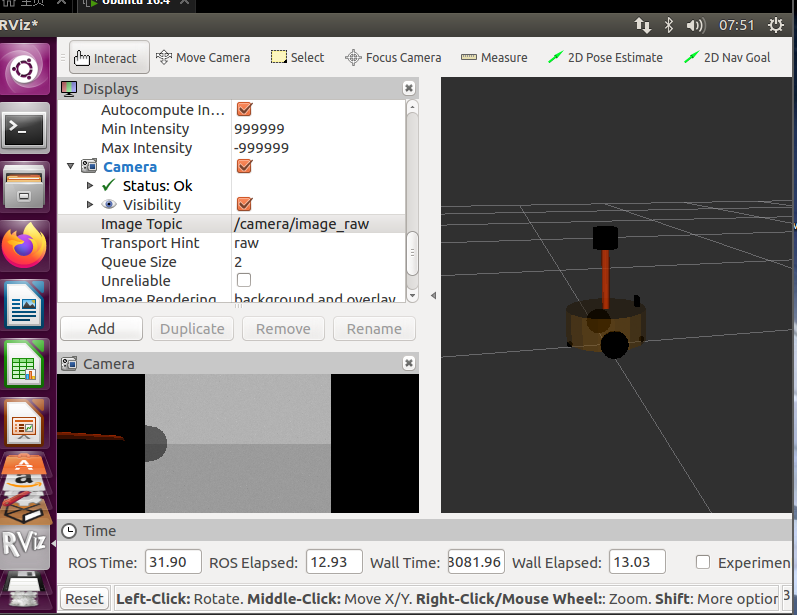Pick the Measure ruler tool
Image resolution: width=797 pixels, height=615 pixels.
(x=494, y=57)
